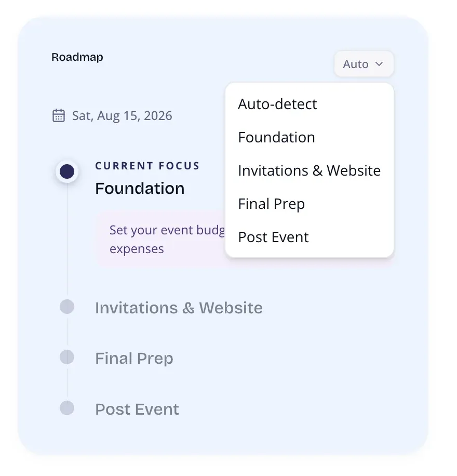Select Final Prep from the dropdown menu
Viewport: 457px width, 476px height.
271,204
